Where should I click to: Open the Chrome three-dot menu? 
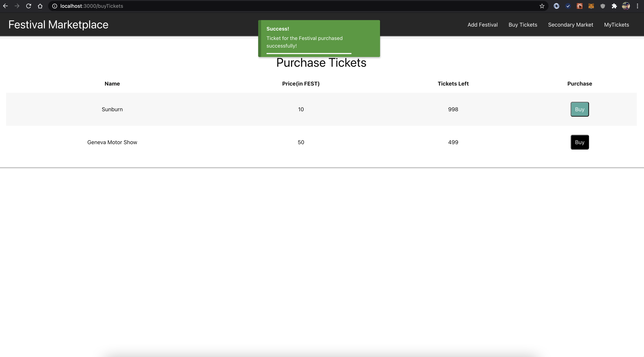click(637, 6)
